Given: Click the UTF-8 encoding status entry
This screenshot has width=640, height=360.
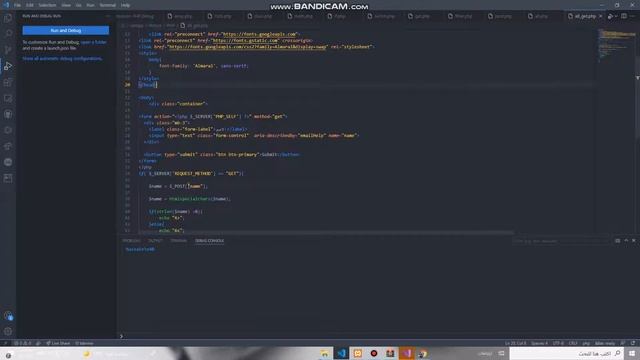Looking at the screenshot, I should pos(558,343).
